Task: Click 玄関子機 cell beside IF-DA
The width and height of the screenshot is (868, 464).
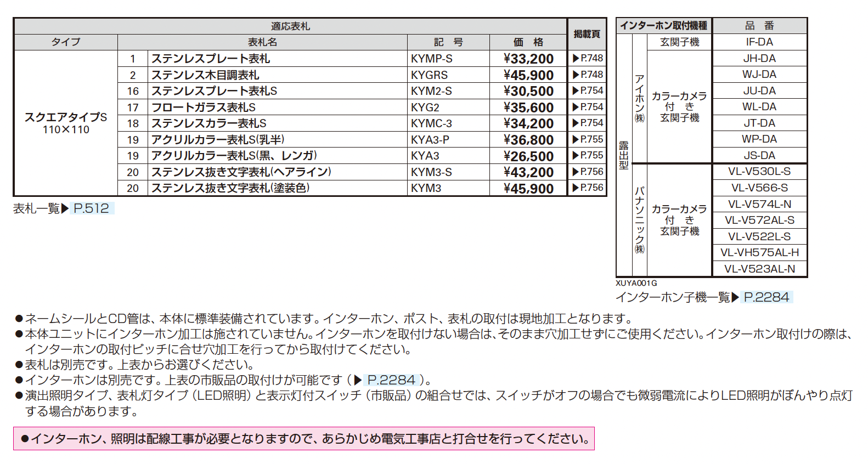Action: pos(679,42)
